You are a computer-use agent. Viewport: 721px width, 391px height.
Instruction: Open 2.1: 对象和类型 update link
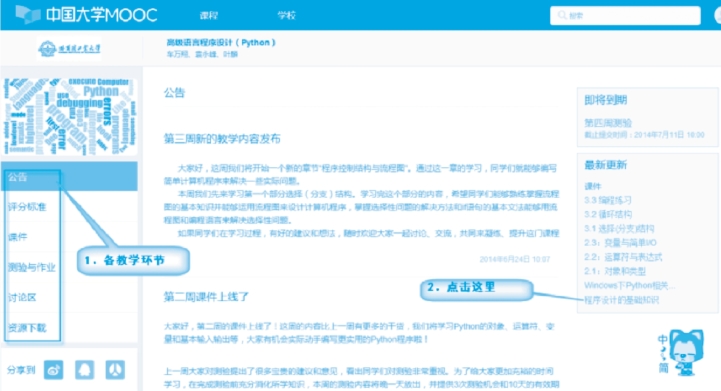coord(615,271)
